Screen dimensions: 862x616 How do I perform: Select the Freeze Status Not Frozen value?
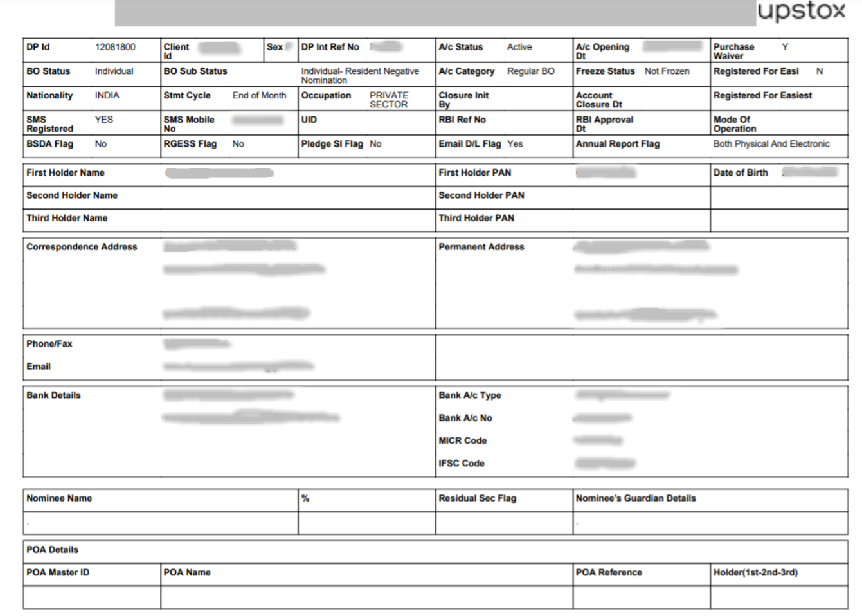pyautogui.click(x=667, y=71)
